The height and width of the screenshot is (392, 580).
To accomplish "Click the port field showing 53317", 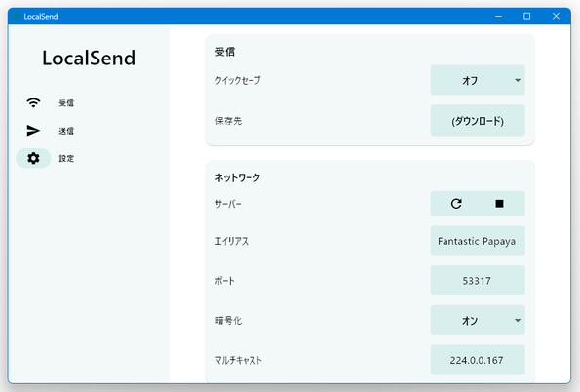I will [478, 281].
